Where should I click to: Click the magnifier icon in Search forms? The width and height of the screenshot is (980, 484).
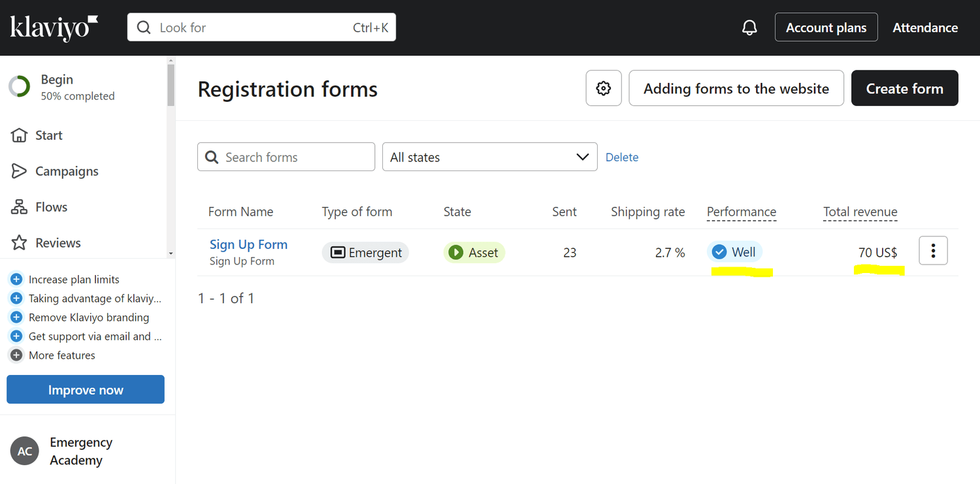pos(212,157)
